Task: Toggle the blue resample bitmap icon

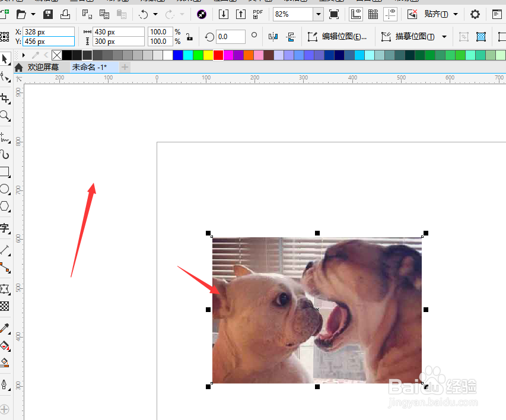Action: pyautogui.click(x=481, y=37)
